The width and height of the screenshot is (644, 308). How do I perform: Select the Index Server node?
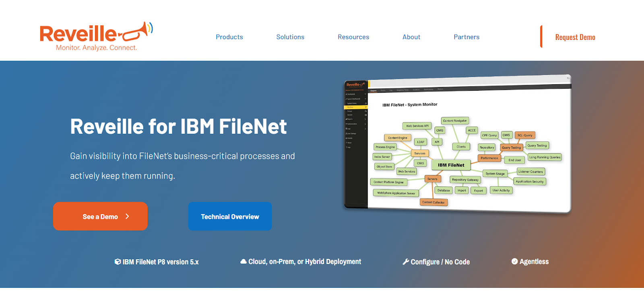382,157
